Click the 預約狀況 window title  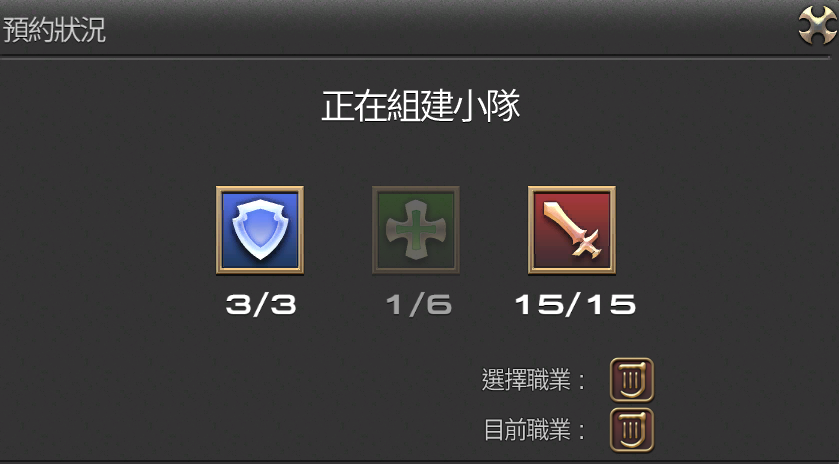[55, 30]
